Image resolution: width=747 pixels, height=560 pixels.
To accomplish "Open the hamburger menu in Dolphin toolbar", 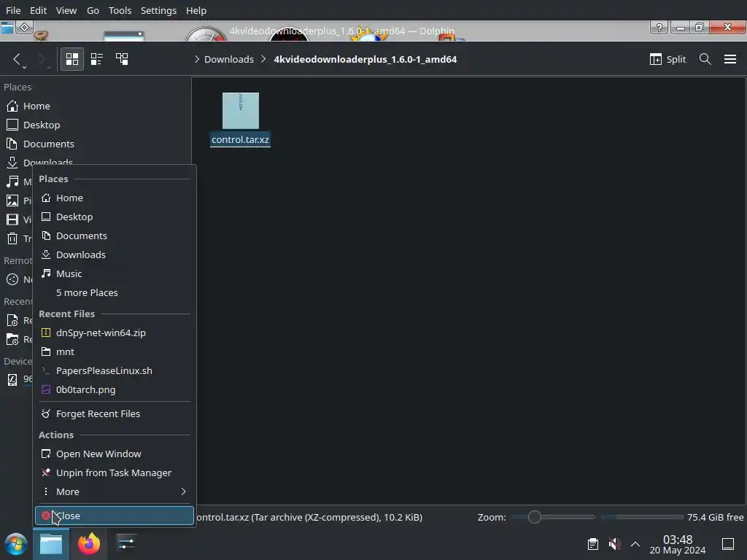I will pos(730,59).
